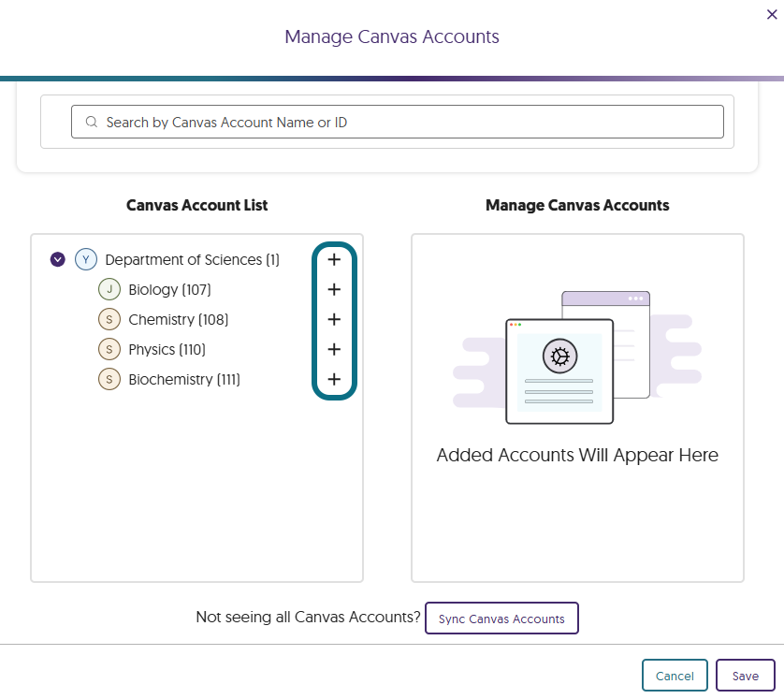Viewport: 784px width, 699px height.
Task: Click the Y avatar beside Department of Sciences
Action: coord(86,259)
